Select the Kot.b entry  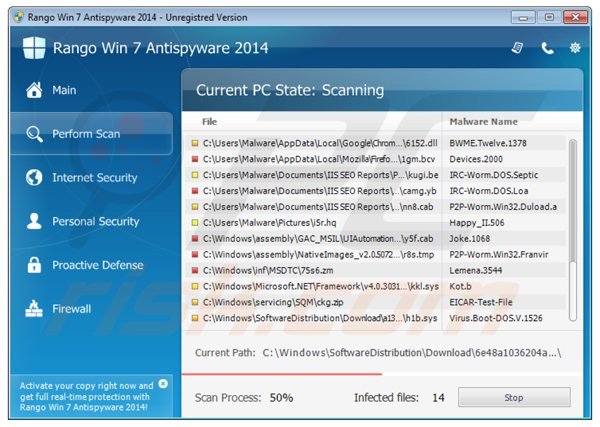tap(460, 286)
